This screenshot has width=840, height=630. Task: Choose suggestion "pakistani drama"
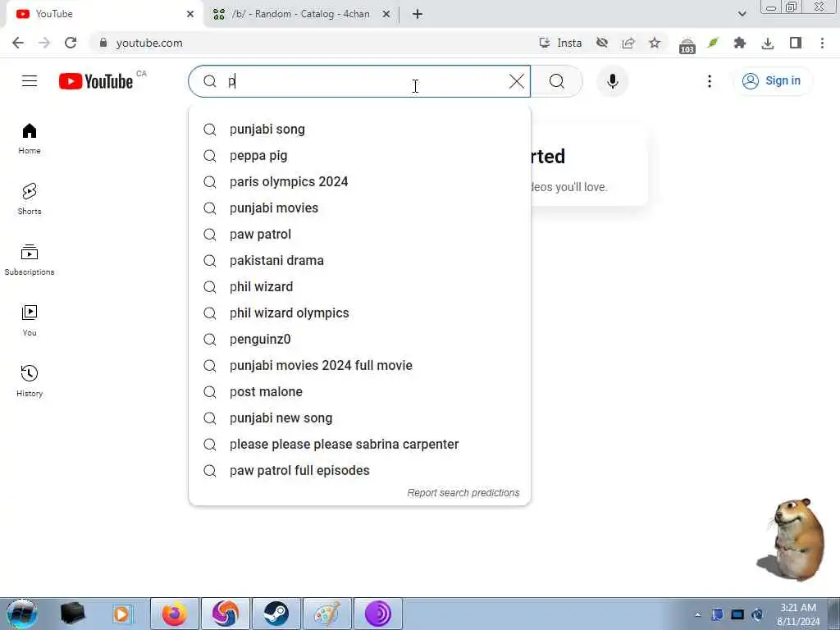(x=359, y=260)
